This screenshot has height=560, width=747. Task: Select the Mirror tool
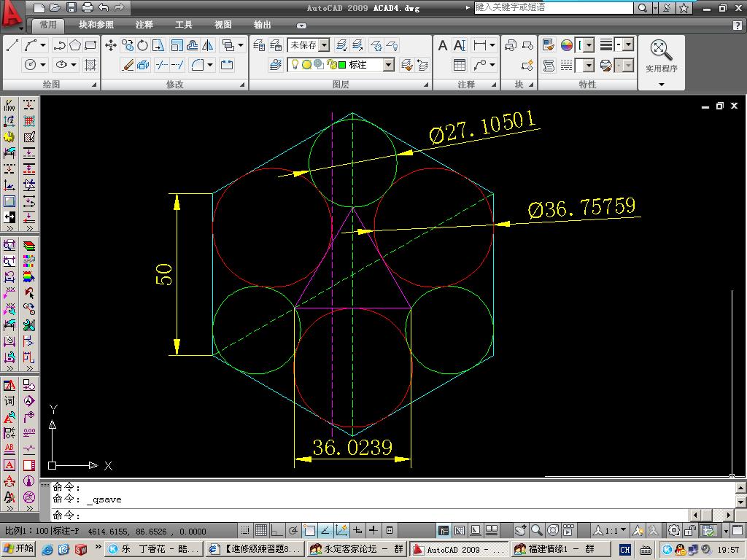pos(208,45)
